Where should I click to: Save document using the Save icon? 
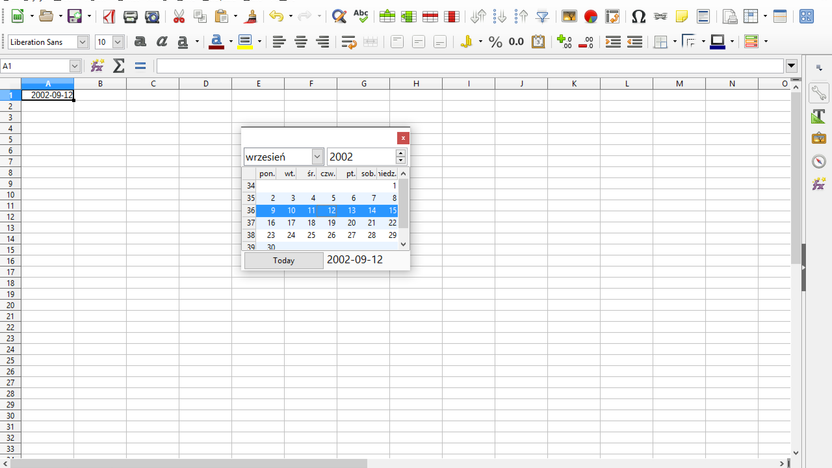point(75,16)
